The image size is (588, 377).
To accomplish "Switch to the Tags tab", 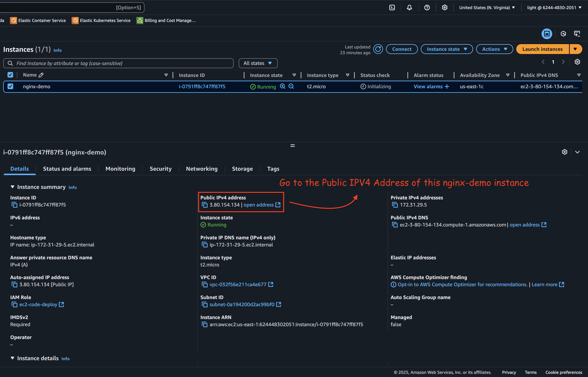I will [273, 169].
